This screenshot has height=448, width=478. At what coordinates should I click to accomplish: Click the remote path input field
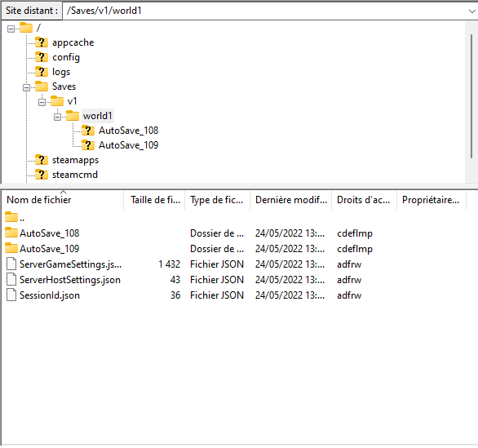264,11
